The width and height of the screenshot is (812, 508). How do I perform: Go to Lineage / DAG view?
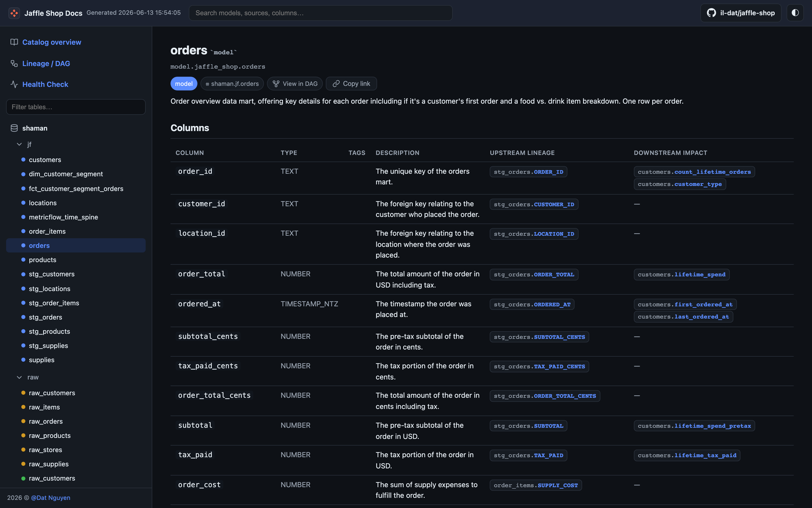[46, 63]
